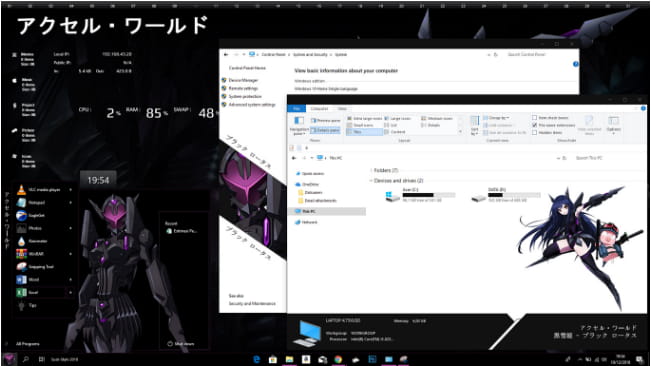The width and height of the screenshot is (651, 366).
Task: Open Google Chrome from taskbar
Action: pyautogui.click(x=338, y=359)
